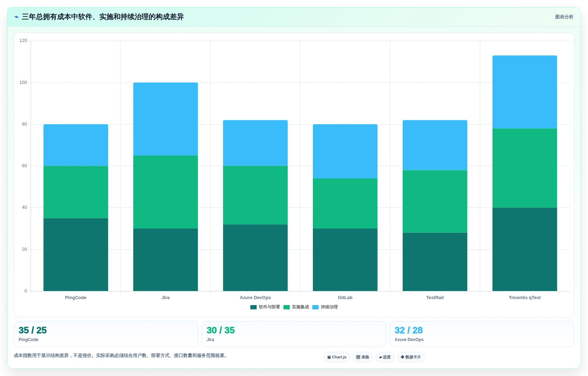Click Azure DevOps' green 实施集成 bar segment

click(x=255, y=195)
